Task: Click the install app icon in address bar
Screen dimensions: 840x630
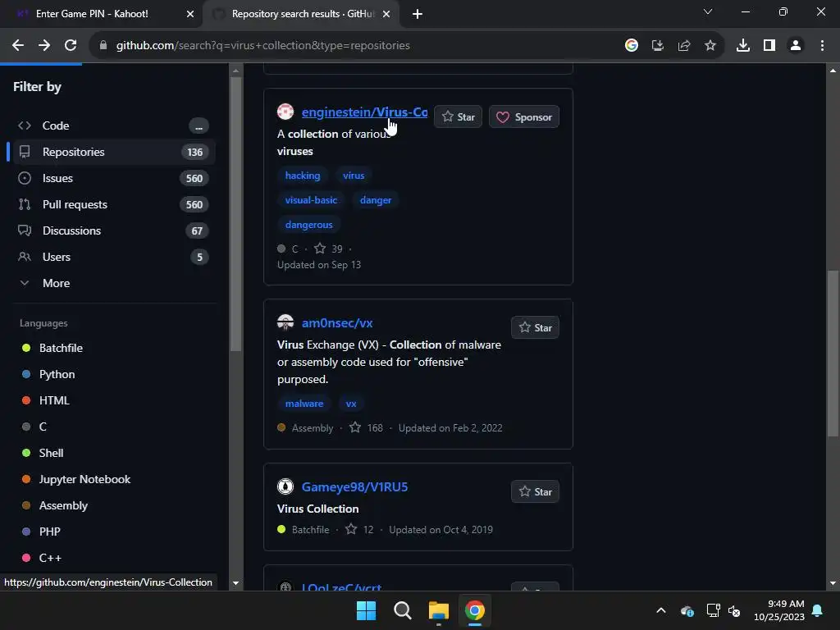Action: (x=658, y=46)
